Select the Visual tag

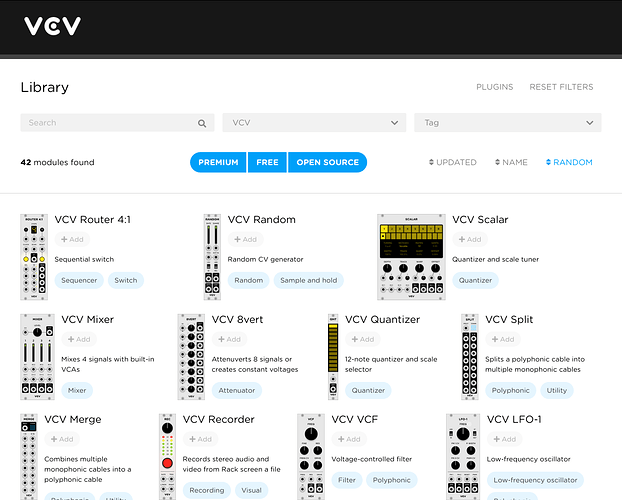pyautogui.click(x=251, y=490)
